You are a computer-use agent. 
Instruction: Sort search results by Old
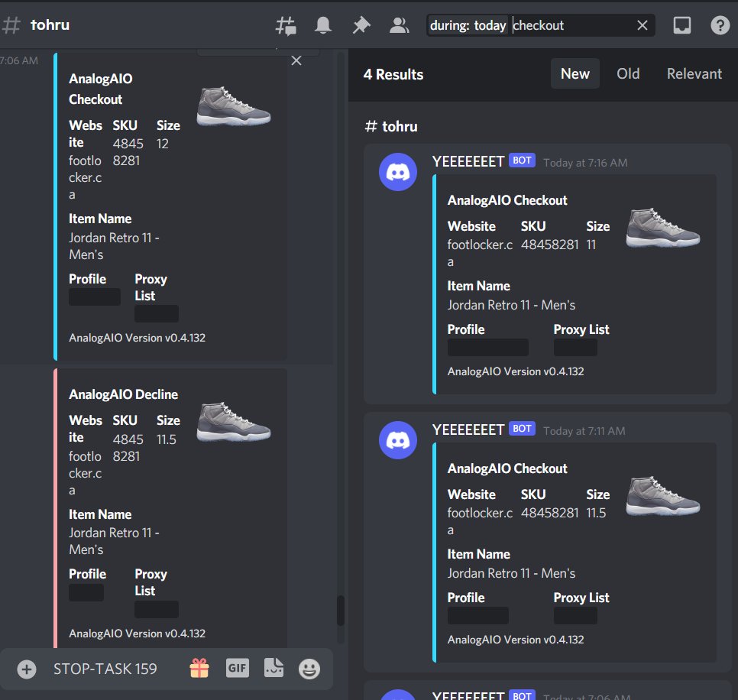pos(628,73)
